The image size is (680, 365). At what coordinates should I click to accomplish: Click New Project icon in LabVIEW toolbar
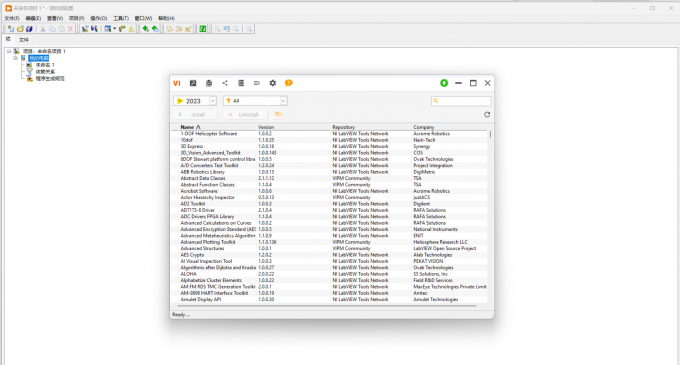11,29
